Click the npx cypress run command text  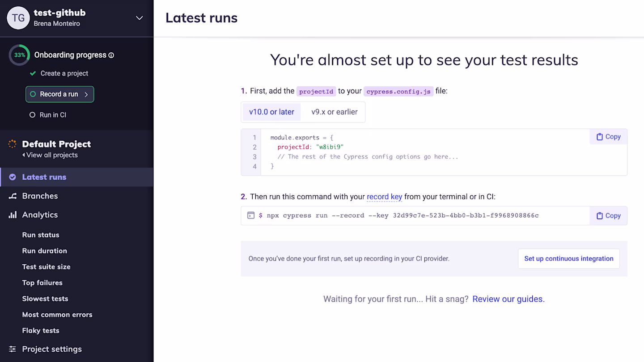[402, 215]
